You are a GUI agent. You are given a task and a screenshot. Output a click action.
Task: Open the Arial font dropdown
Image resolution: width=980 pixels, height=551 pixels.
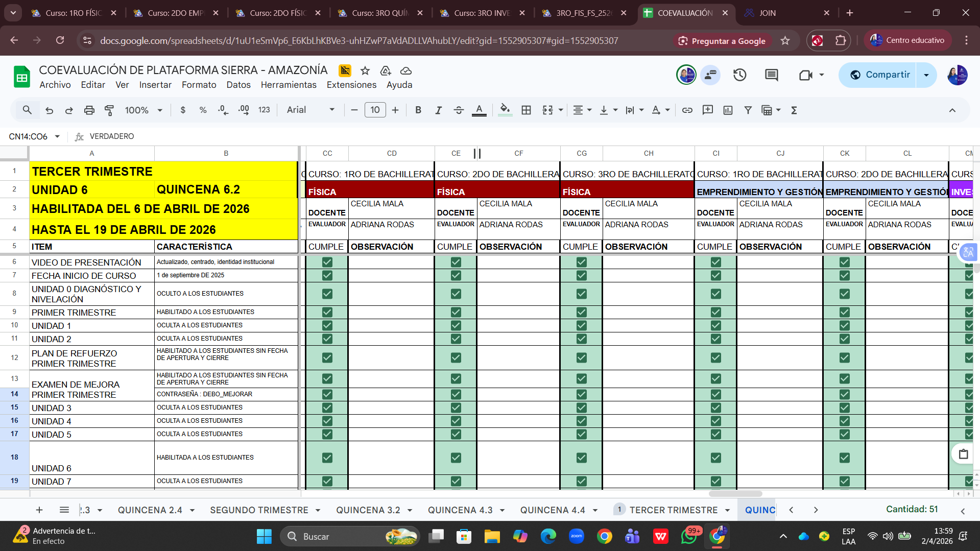tap(310, 110)
